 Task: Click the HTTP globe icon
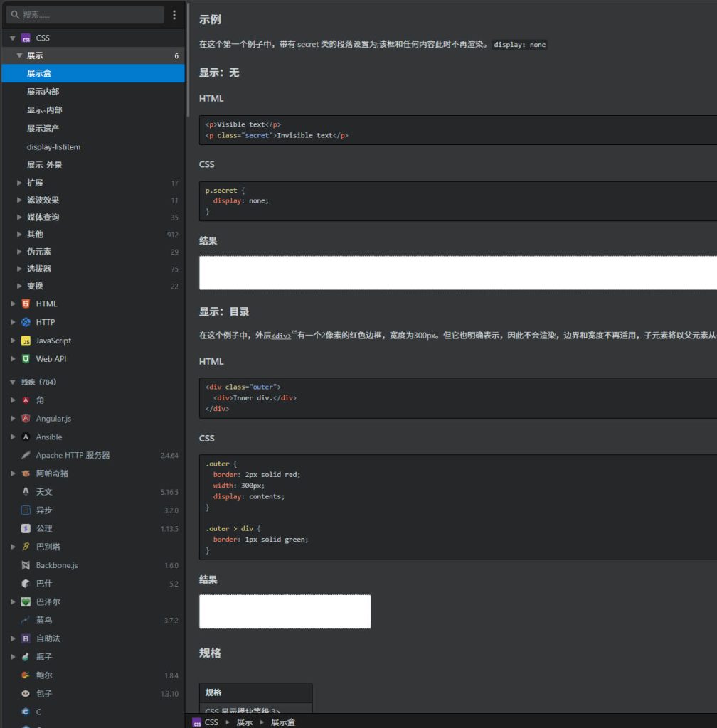[26, 322]
